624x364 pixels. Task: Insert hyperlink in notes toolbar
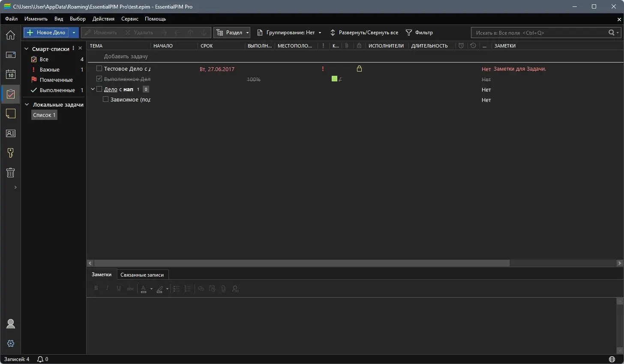pos(201,289)
